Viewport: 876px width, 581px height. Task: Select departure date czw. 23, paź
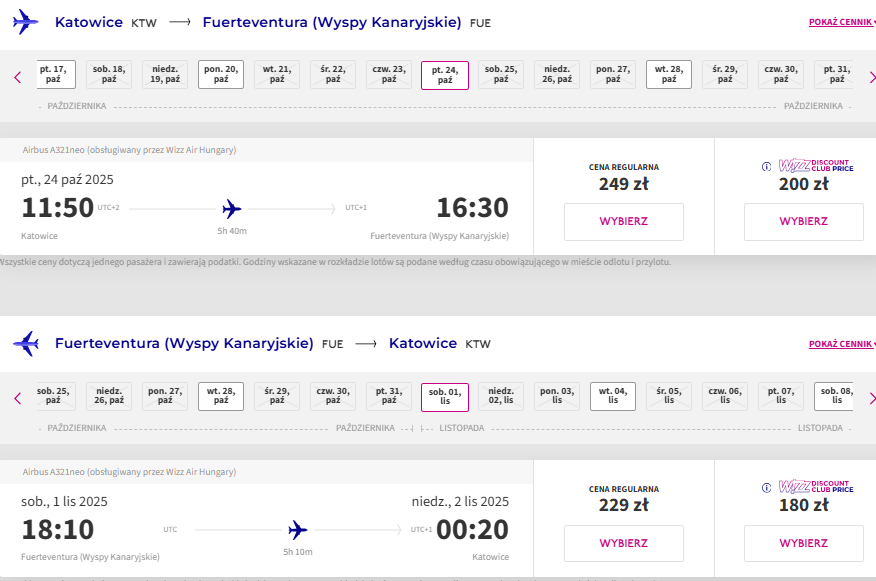pyautogui.click(x=389, y=74)
